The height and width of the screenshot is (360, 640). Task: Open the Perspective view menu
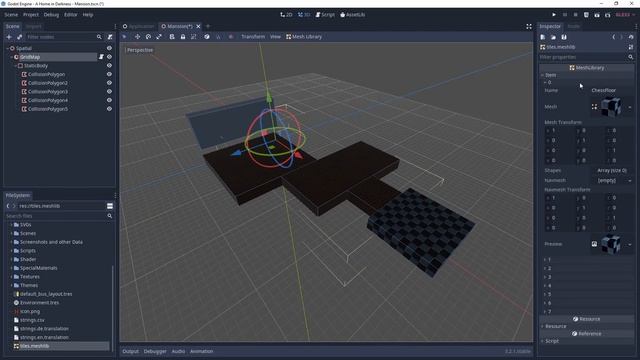tap(140, 50)
